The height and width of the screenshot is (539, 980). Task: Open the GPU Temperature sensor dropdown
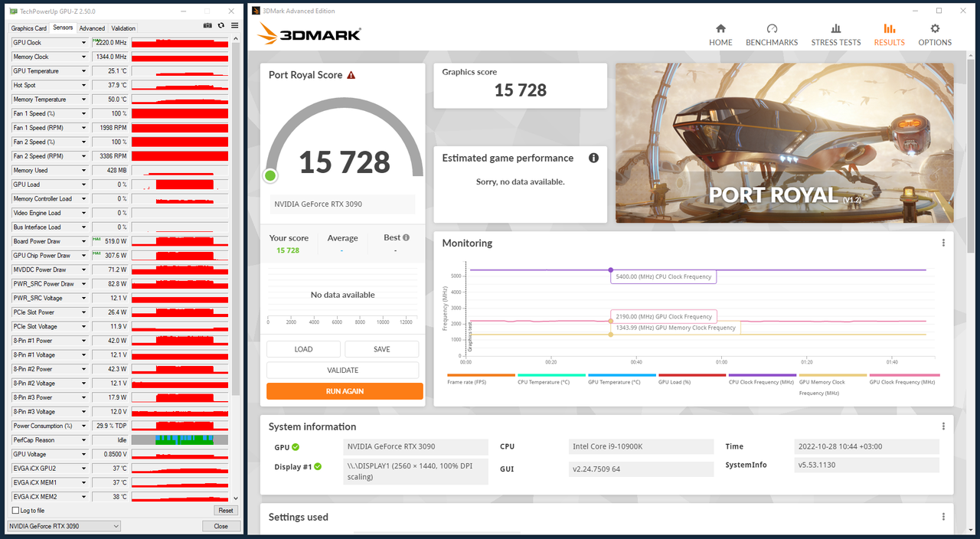84,71
